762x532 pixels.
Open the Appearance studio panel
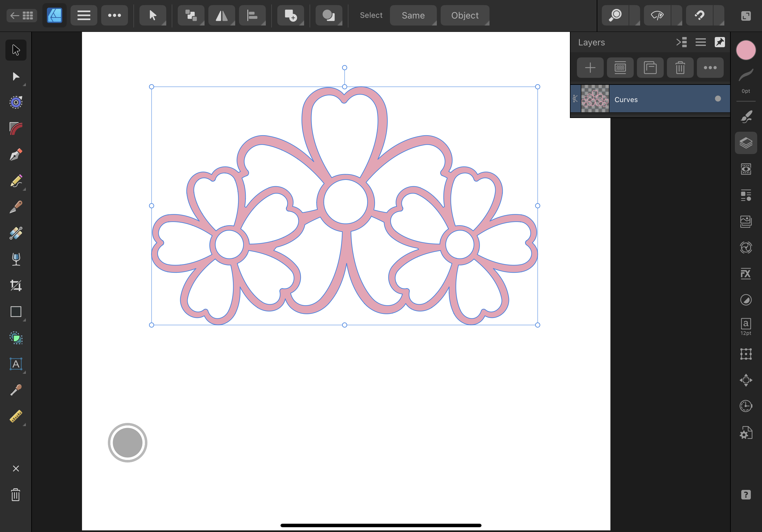pyautogui.click(x=746, y=169)
